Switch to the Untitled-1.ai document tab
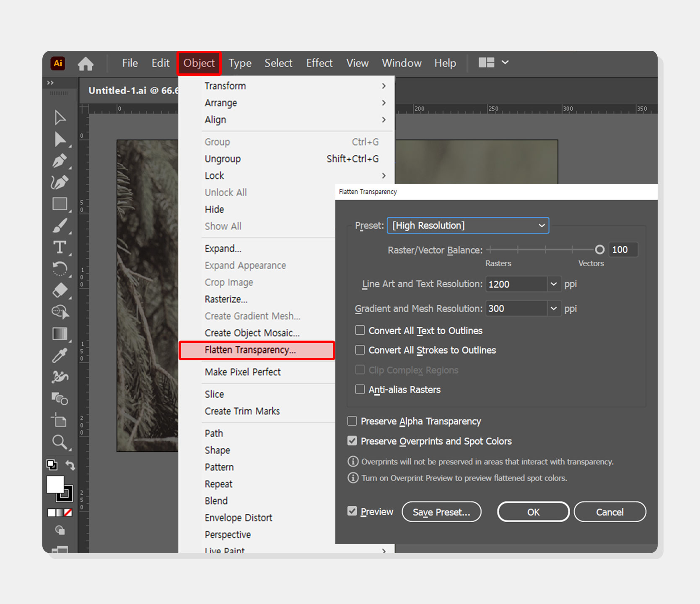 133,91
